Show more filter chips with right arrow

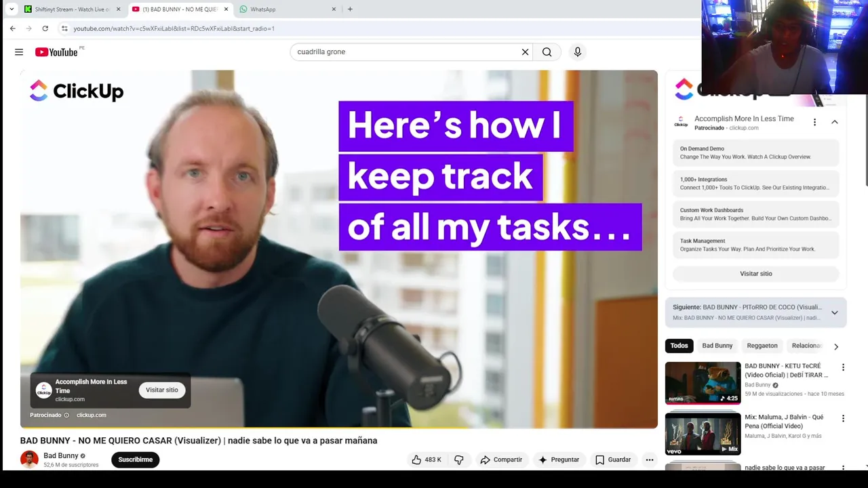point(836,346)
